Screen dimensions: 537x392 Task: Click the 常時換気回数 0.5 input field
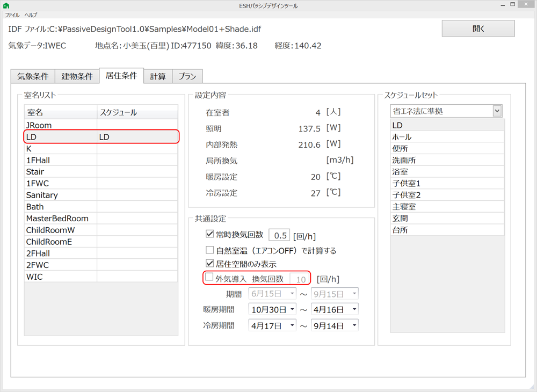279,235
